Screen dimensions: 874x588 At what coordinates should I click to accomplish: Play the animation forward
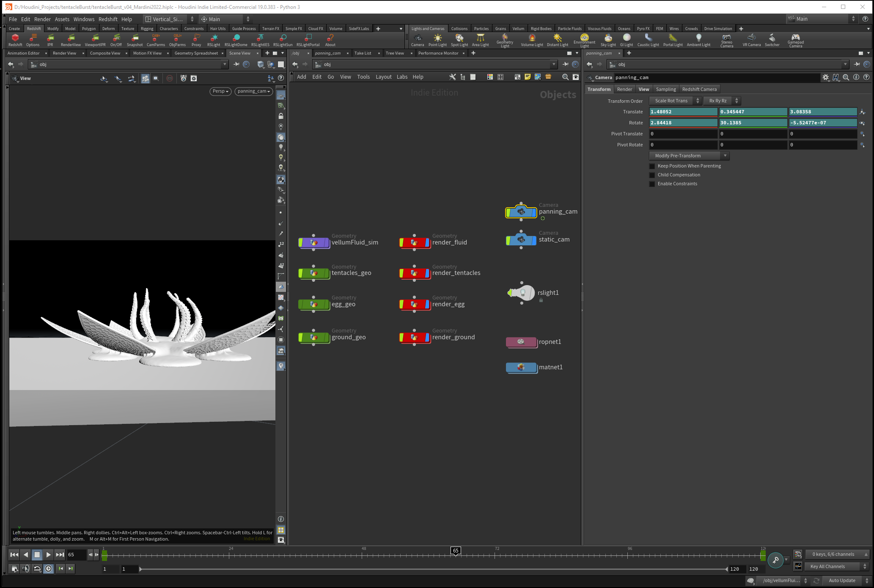pos(49,555)
